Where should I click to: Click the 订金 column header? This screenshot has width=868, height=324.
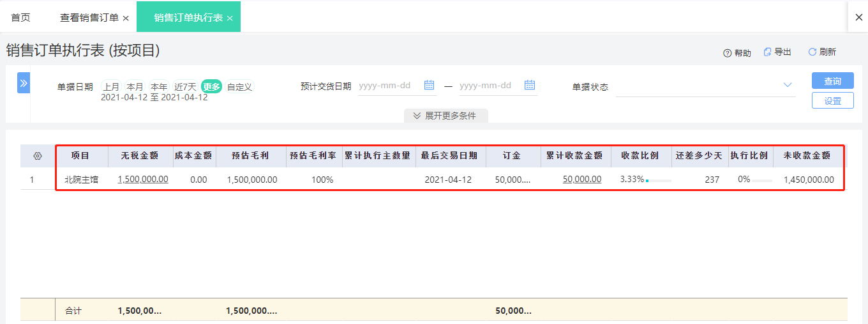512,156
